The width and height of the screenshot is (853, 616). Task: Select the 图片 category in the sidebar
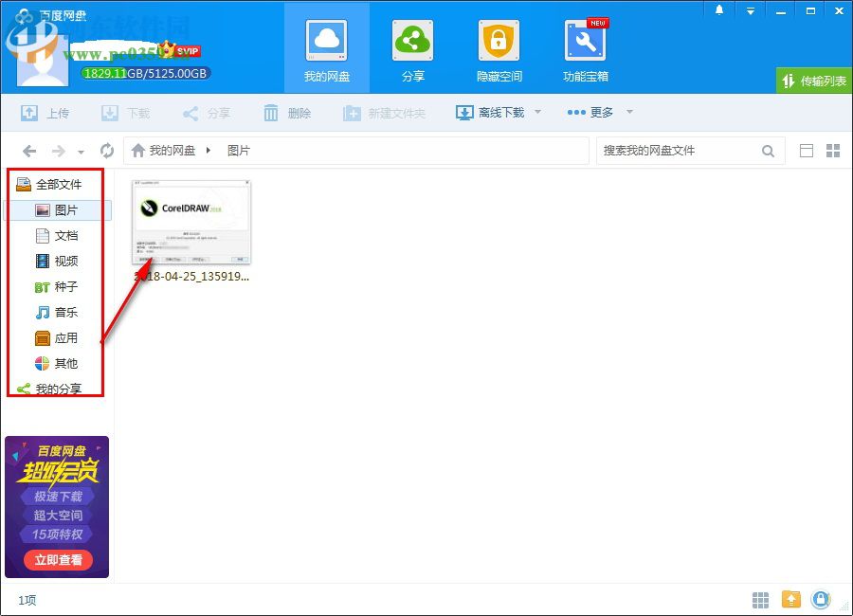click(58, 210)
